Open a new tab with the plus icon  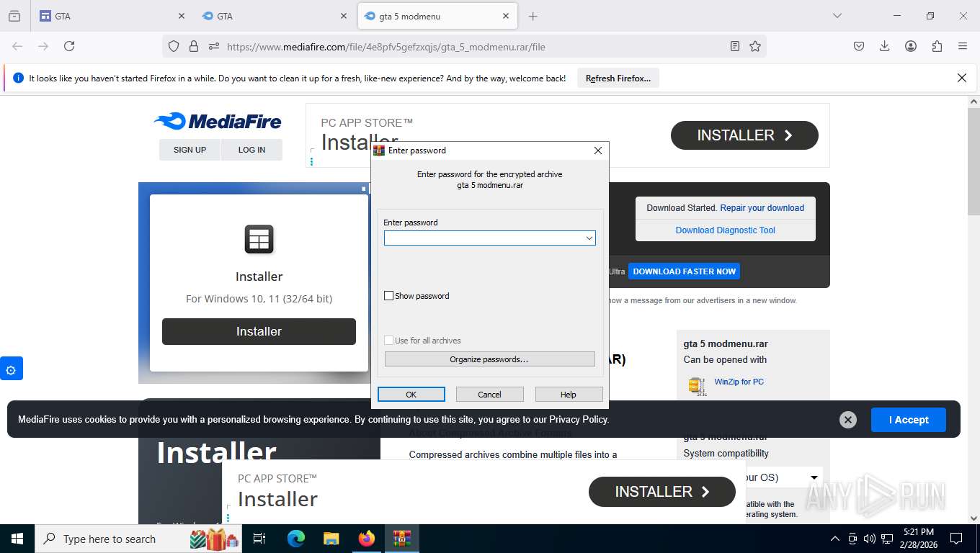(533, 16)
